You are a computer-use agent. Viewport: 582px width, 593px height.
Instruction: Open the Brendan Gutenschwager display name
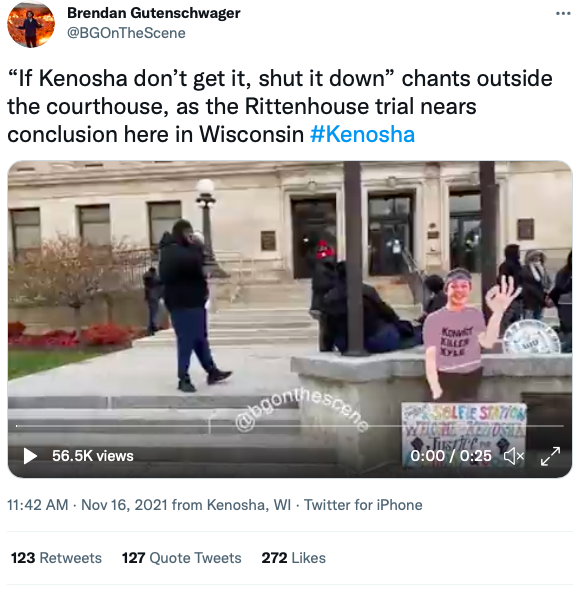coord(154,13)
